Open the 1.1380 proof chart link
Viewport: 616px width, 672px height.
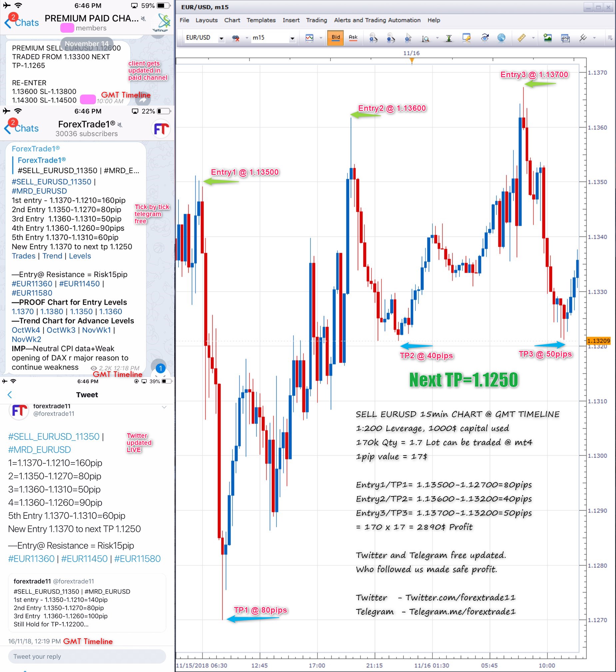click(52, 311)
